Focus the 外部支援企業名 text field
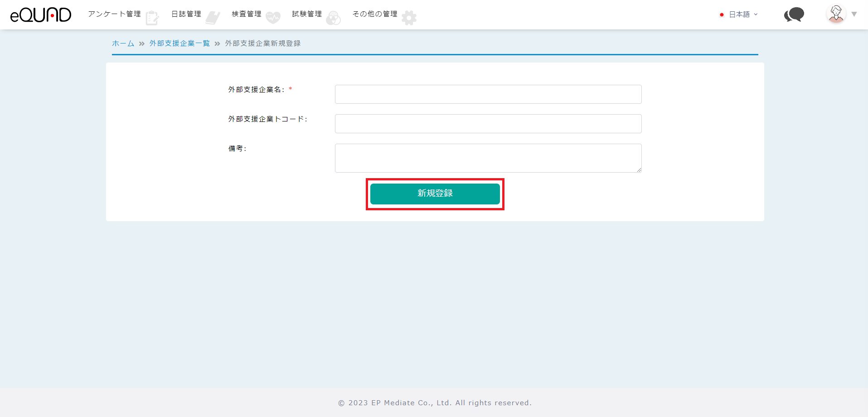Screen dimensions: 868x417 click(x=488, y=94)
